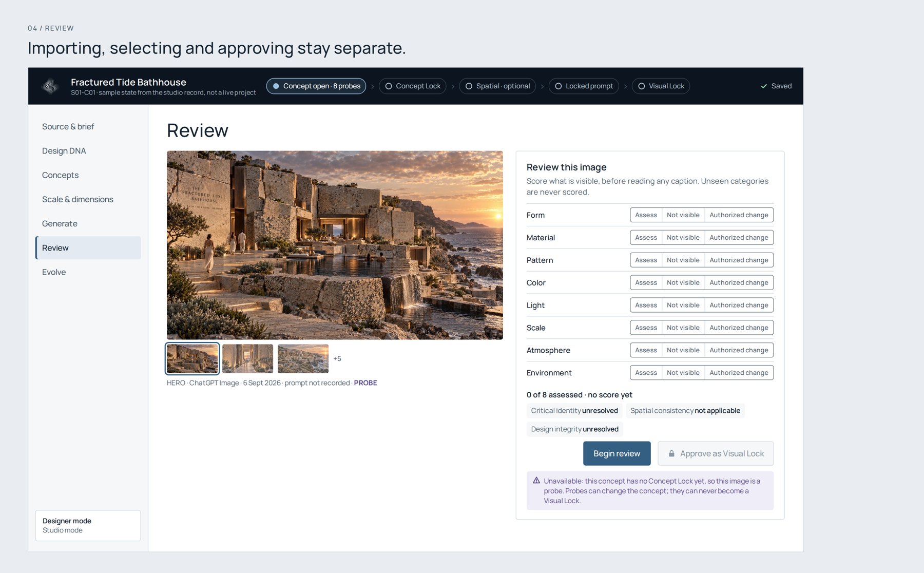Click the Design integrity unresolved chip
The image size is (924, 573).
point(574,429)
